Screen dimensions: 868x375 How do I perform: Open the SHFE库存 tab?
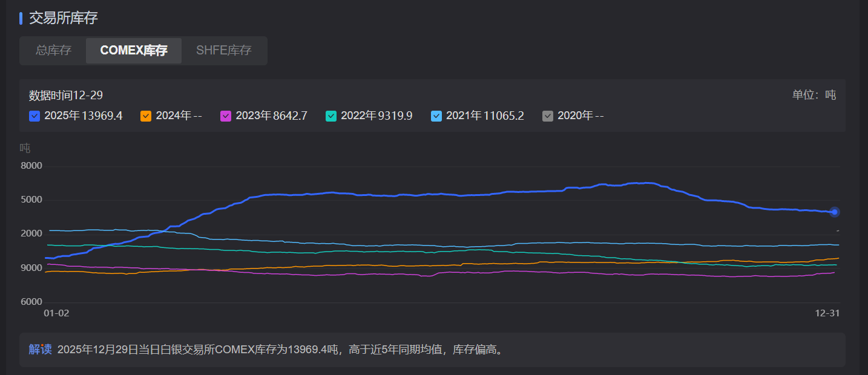click(223, 51)
